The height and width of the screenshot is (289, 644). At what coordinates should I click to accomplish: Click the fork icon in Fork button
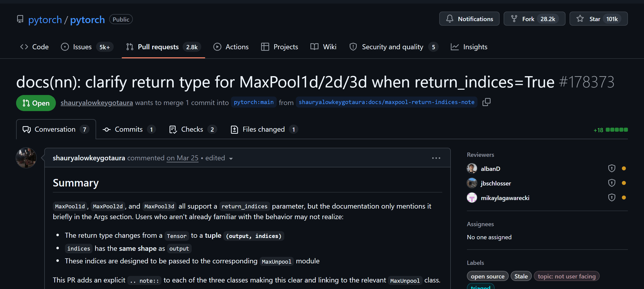(x=514, y=19)
